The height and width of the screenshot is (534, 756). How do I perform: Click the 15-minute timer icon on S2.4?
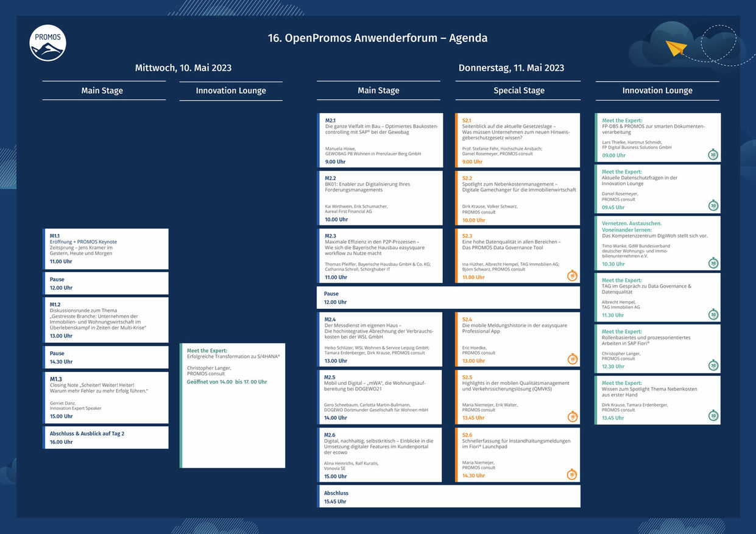click(x=572, y=359)
